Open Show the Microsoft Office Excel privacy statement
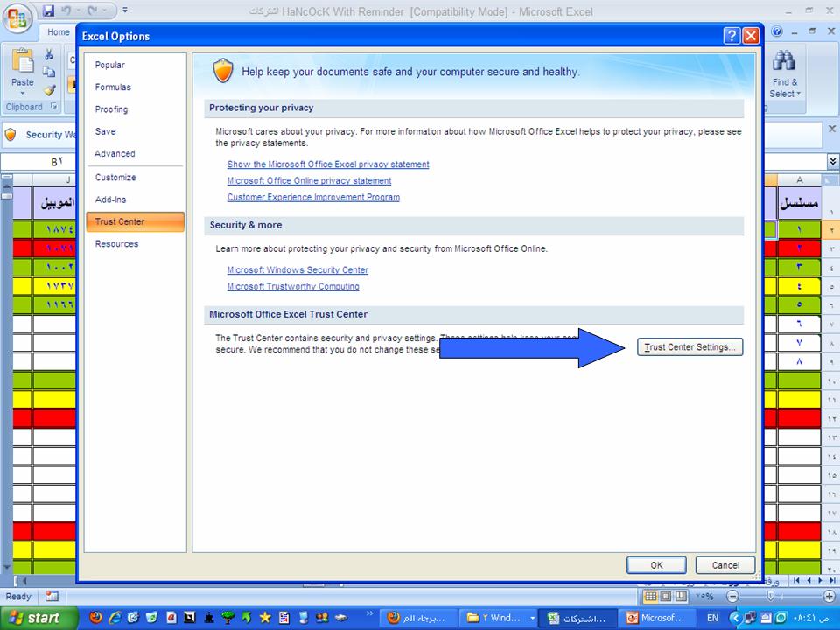Image resolution: width=840 pixels, height=630 pixels. (328, 164)
